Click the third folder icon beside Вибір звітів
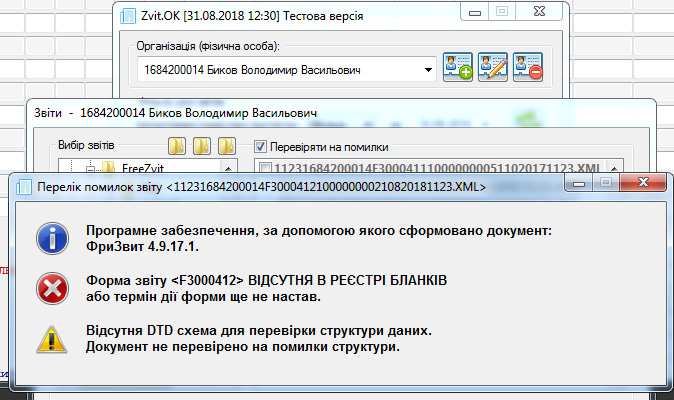The width and height of the screenshot is (674, 400). tap(226, 146)
